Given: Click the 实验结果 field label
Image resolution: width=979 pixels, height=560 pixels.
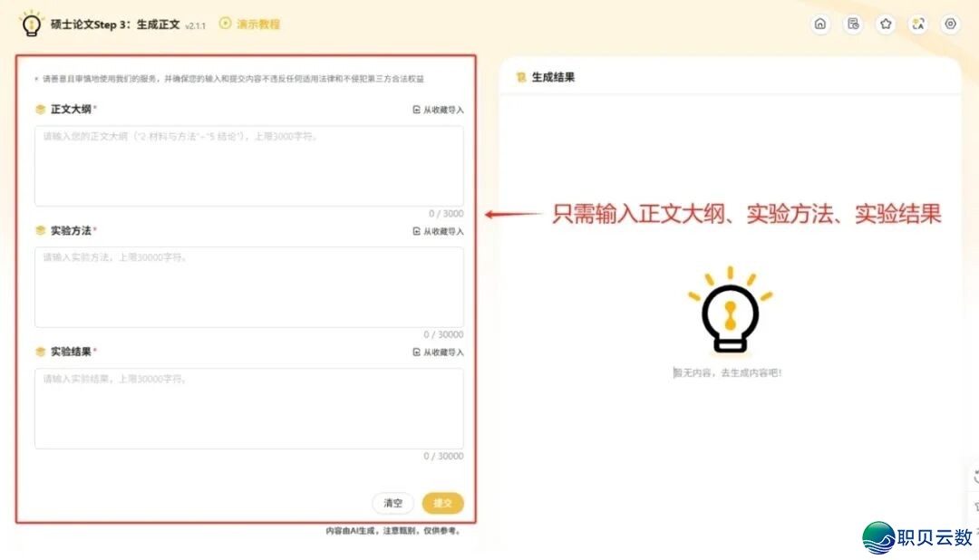Looking at the screenshot, I should click(x=71, y=352).
